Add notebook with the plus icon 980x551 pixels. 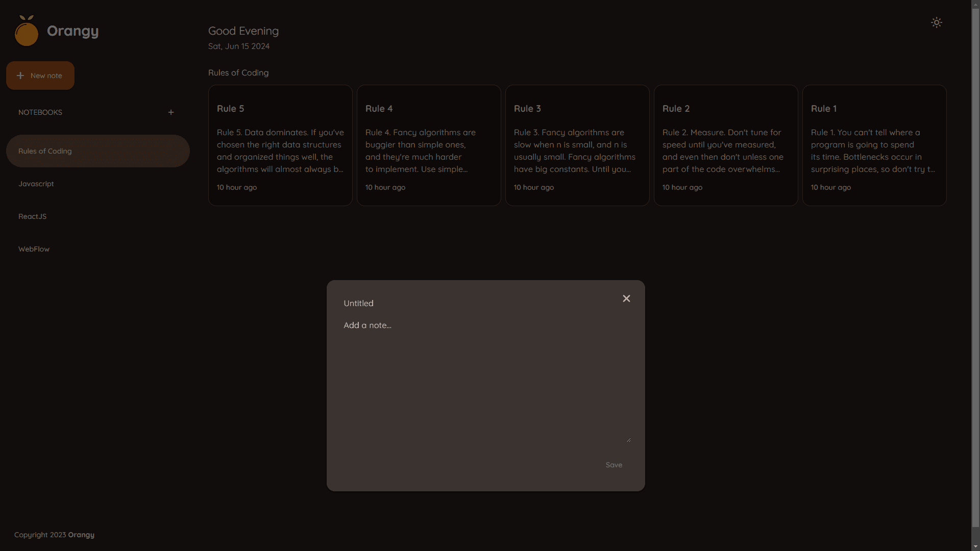pos(171,112)
